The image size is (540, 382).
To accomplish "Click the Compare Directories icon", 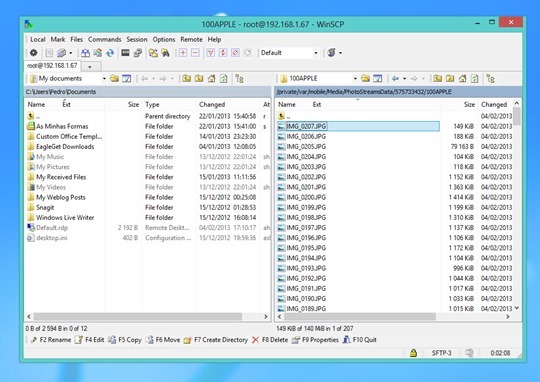I will (x=85, y=53).
